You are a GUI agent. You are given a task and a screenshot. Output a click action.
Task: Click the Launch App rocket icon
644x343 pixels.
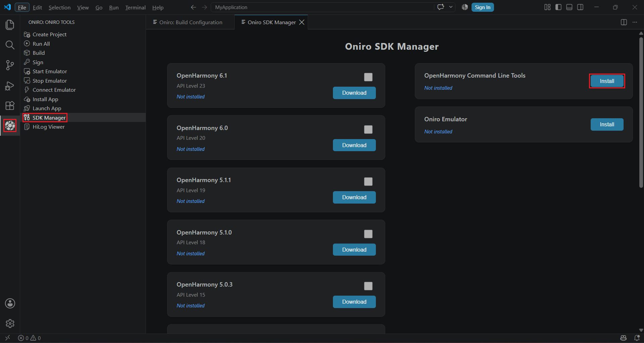27,108
